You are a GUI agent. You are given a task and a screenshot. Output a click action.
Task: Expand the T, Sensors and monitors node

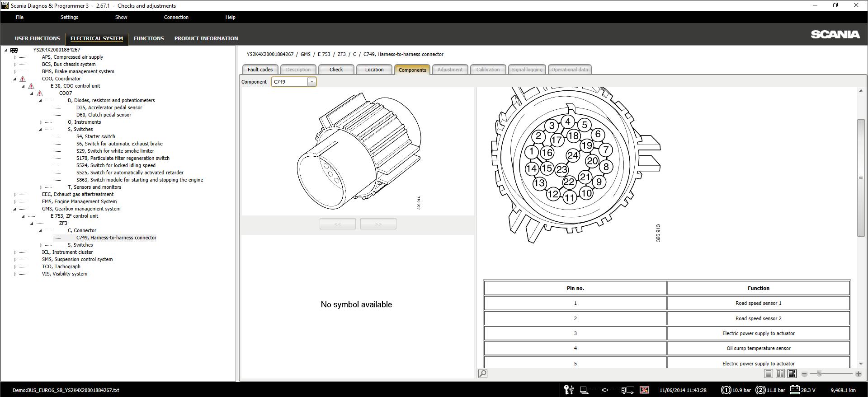pos(41,187)
